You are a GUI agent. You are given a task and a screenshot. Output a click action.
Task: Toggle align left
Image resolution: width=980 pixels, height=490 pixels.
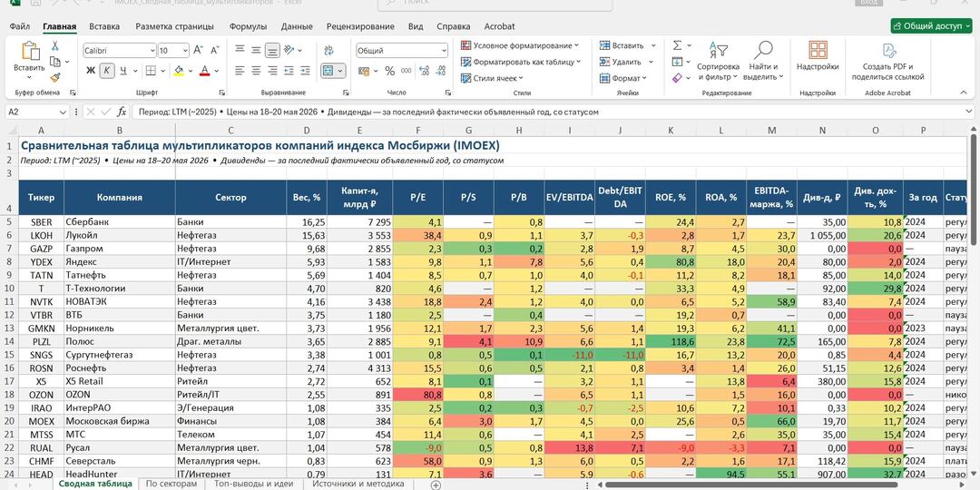pyautogui.click(x=240, y=71)
